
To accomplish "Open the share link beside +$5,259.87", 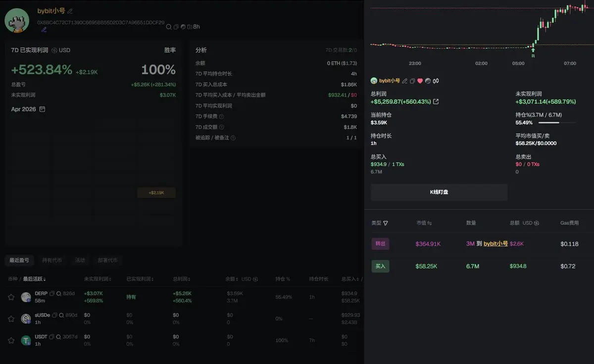I will [x=436, y=102].
